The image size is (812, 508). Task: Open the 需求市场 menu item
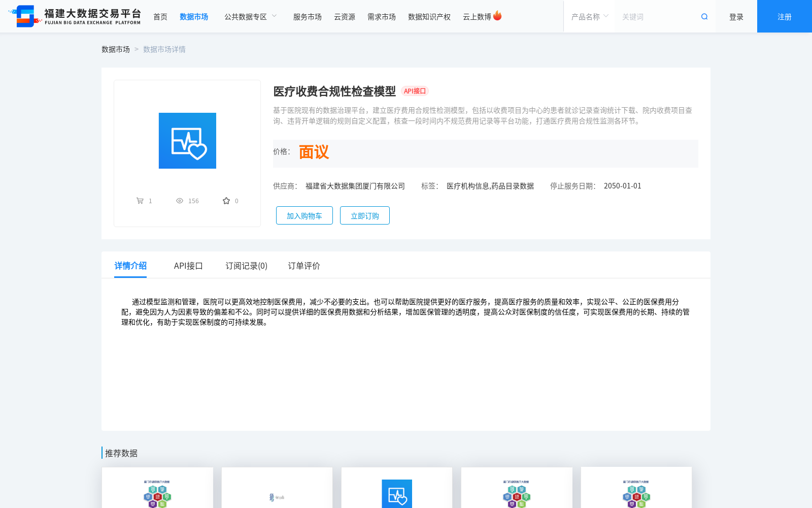point(382,17)
